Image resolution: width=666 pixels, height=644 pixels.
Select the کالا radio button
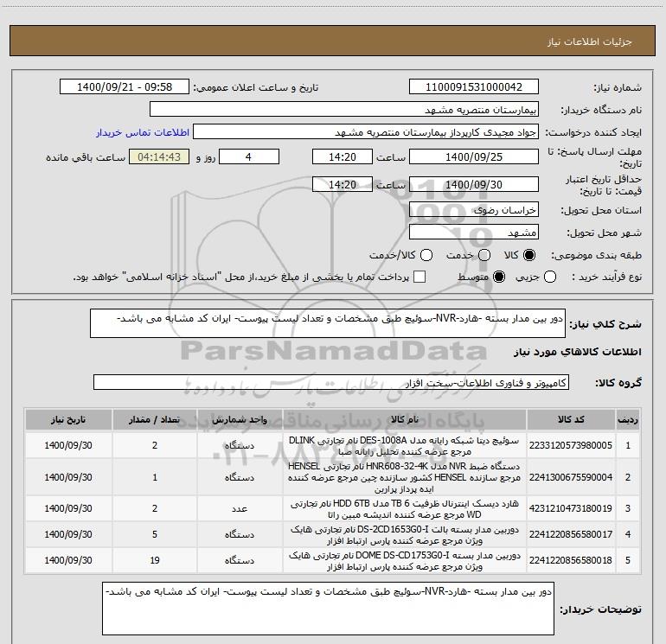coord(529,255)
